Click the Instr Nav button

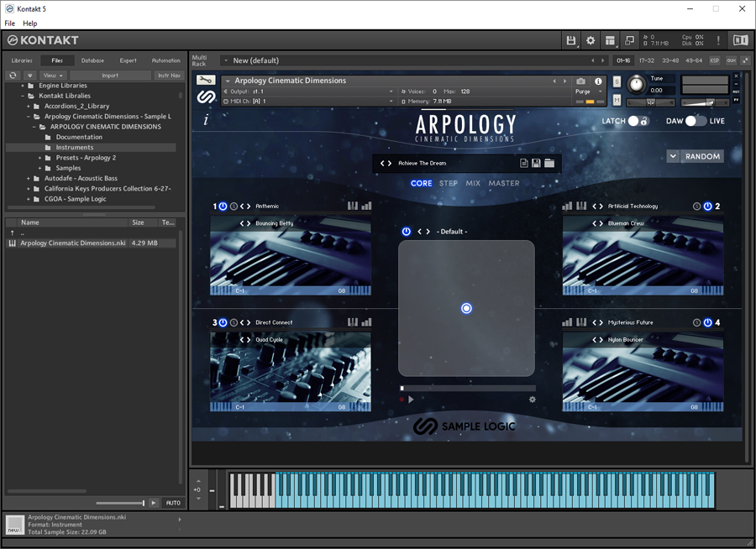pos(169,76)
